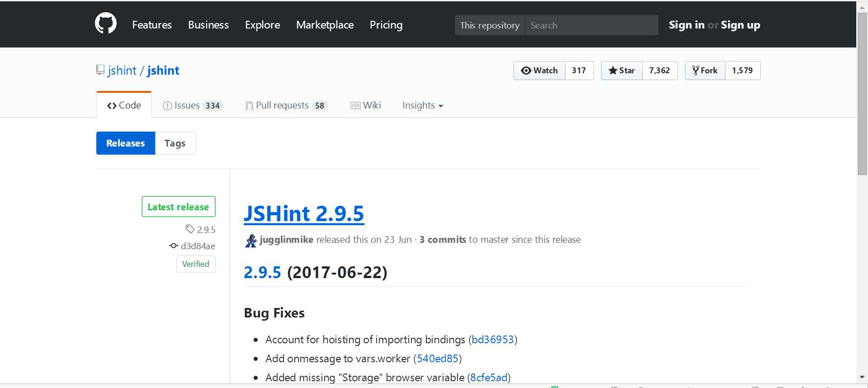Open the JSHint 2.9.5 release title
Screen dimensions: 868x388
(x=304, y=213)
